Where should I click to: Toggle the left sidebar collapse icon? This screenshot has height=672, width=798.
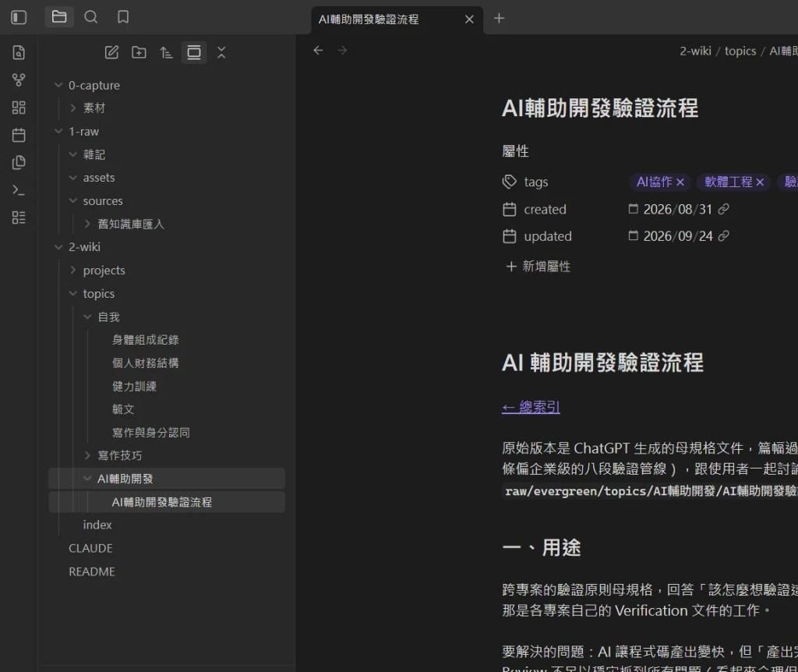pyautogui.click(x=19, y=17)
